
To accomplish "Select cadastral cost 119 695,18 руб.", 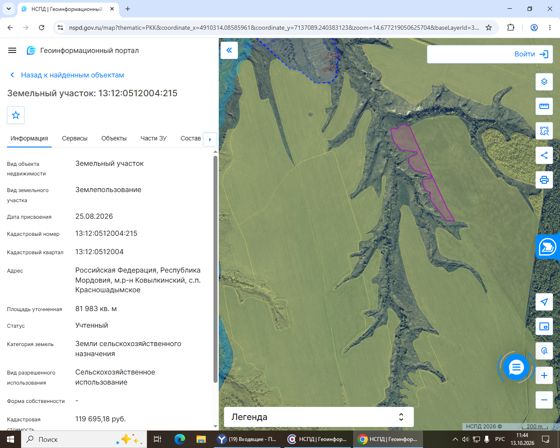I will click(100, 419).
